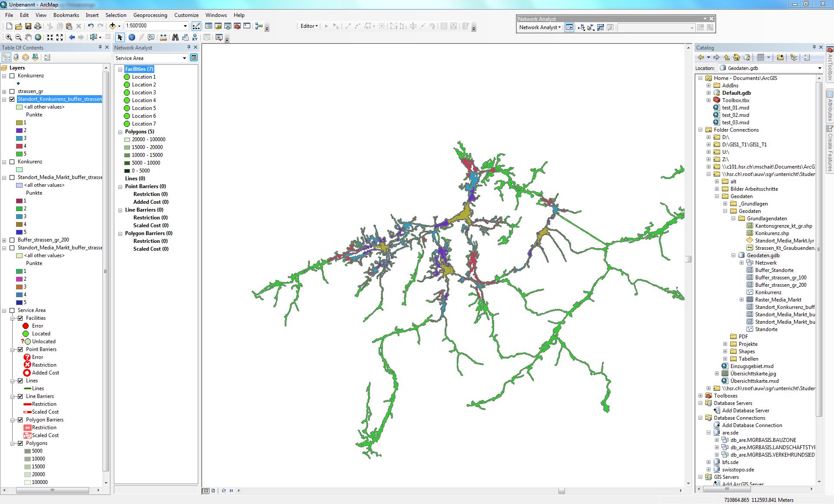Open the map scale dropdown

[x=185, y=26]
